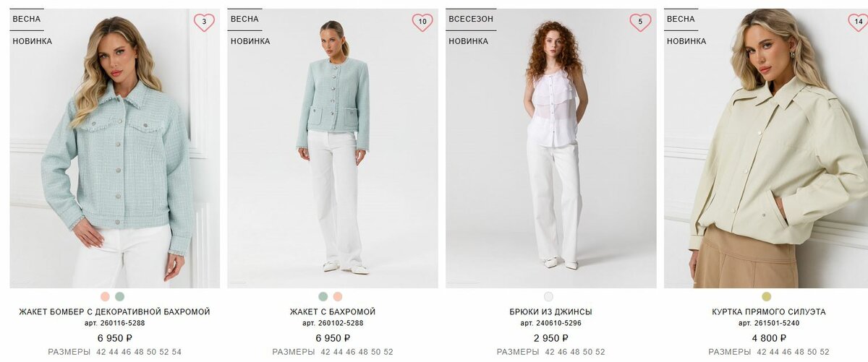Choose pink swatch under Жакет с бахромой
Image resolution: width=868 pixels, height=362 pixels.
click(x=338, y=296)
